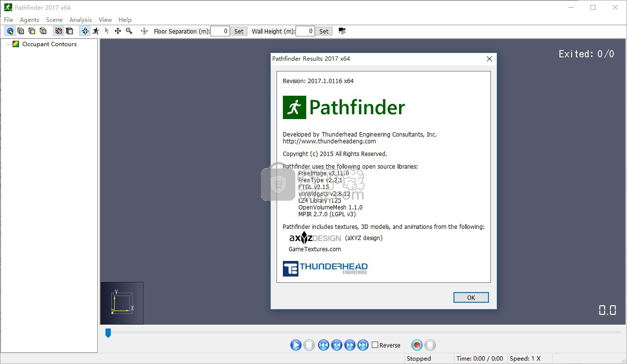
Task: Click the 'Exited: 0/0' counter
Action: coord(586,54)
